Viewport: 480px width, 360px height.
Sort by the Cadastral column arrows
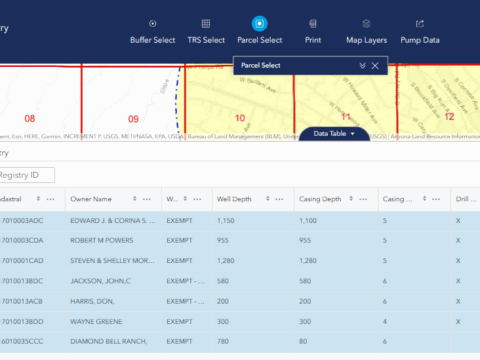click(x=38, y=199)
